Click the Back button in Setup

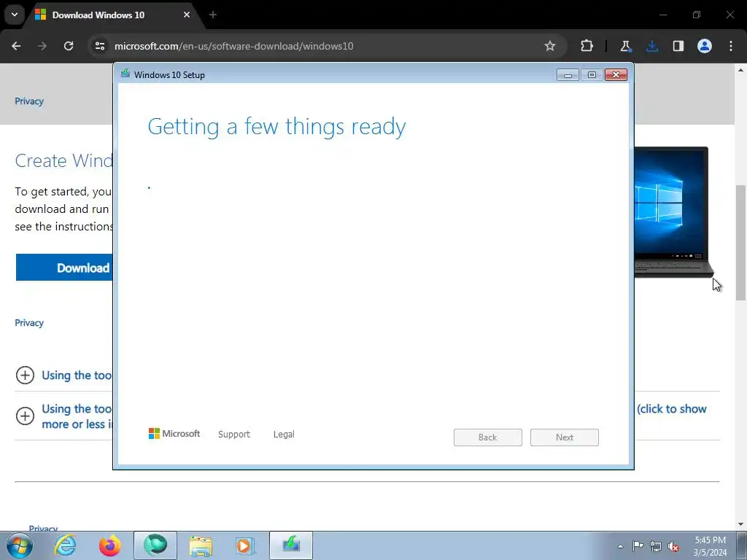pos(488,437)
